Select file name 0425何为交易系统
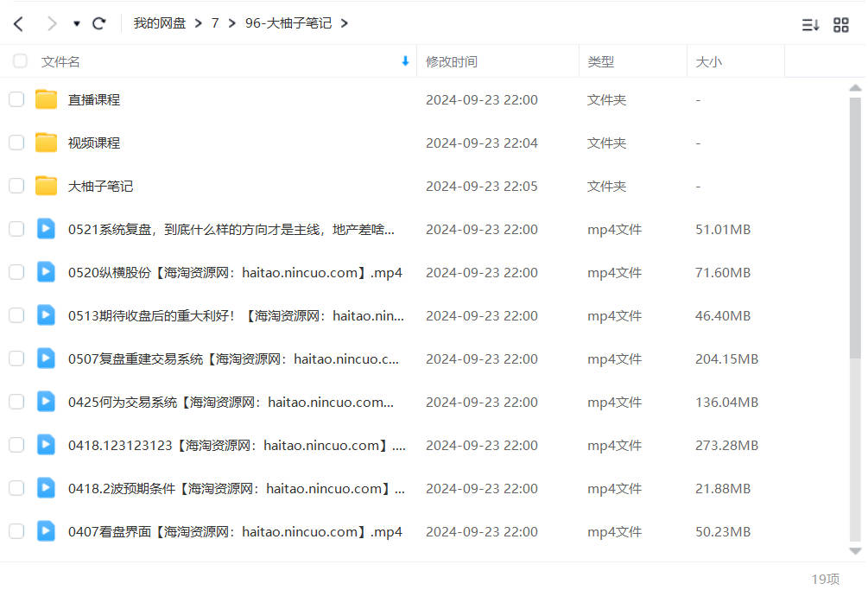Screen dimensions: 868x590 tap(231, 402)
